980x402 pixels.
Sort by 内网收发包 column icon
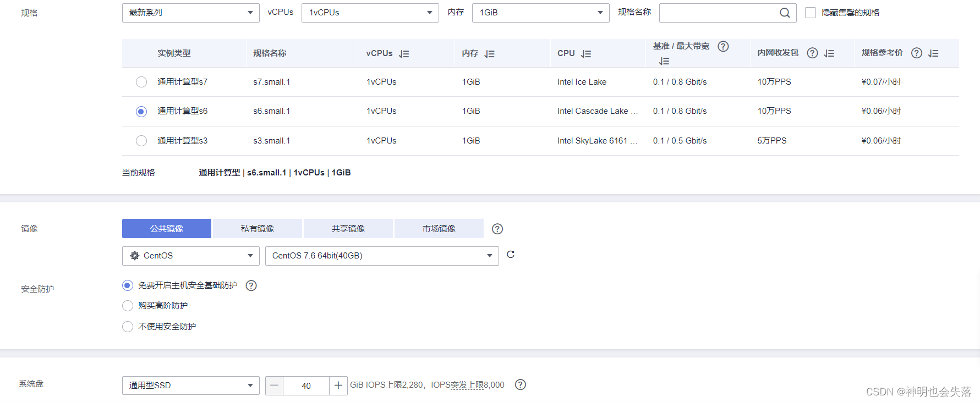[x=829, y=53]
